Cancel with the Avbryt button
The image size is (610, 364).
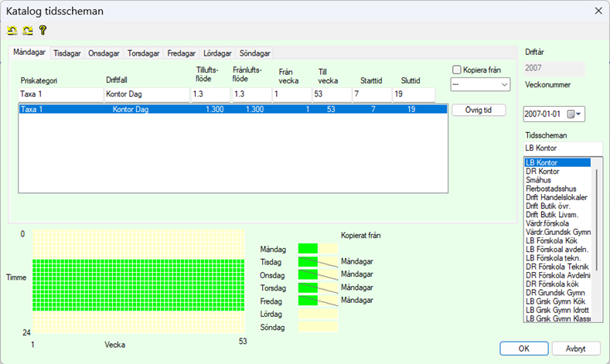click(x=571, y=348)
